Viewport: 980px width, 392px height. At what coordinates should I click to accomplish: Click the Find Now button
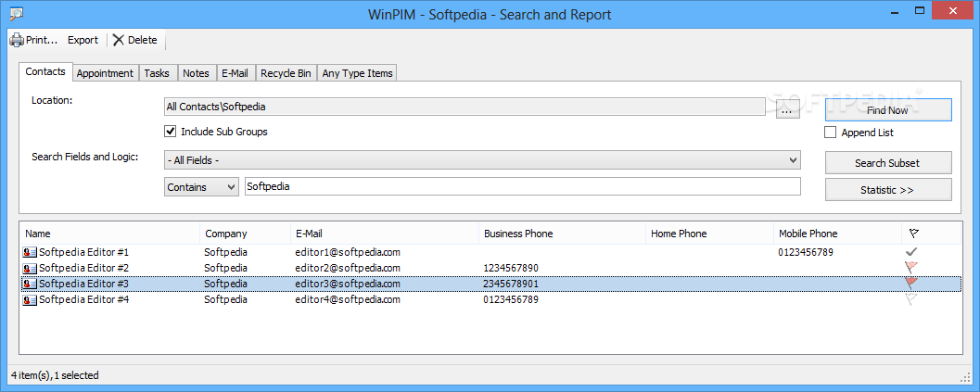pos(888,109)
